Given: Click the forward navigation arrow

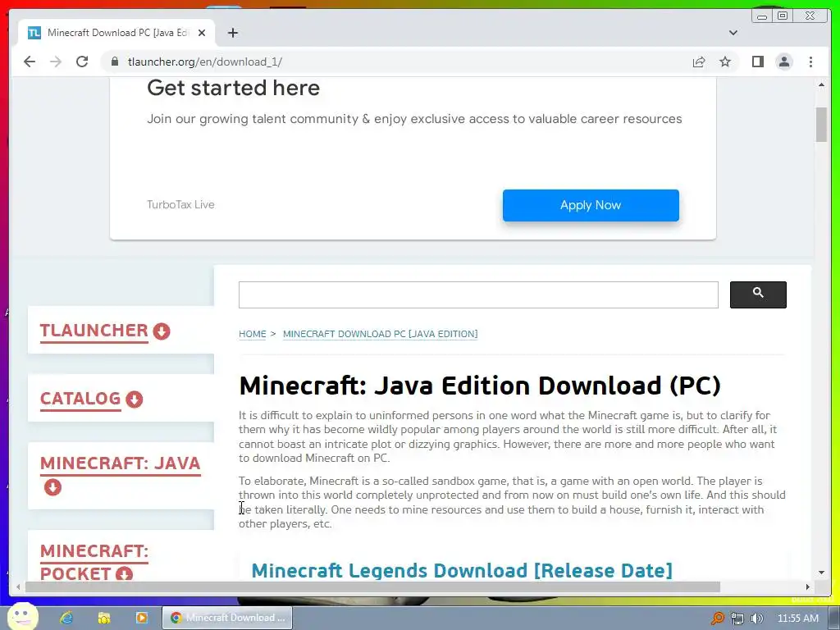Looking at the screenshot, I should 56,62.
